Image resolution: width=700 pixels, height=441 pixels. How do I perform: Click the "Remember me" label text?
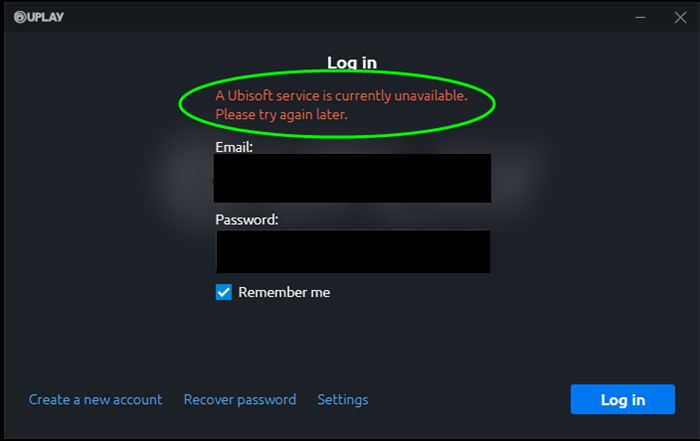coord(284,292)
